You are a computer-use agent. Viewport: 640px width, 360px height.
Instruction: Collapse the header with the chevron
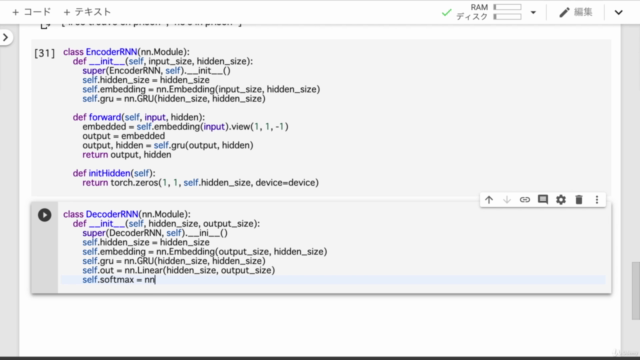tap(619, 12)
